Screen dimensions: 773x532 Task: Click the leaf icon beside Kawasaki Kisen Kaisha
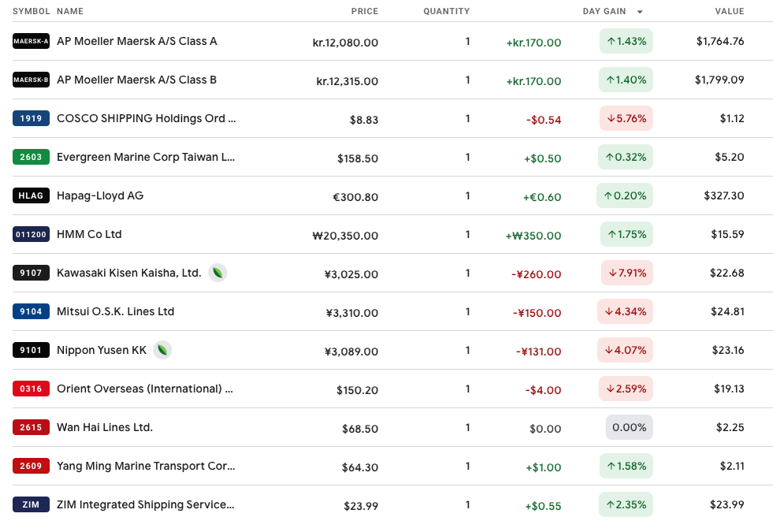click(x=217, y=273)
